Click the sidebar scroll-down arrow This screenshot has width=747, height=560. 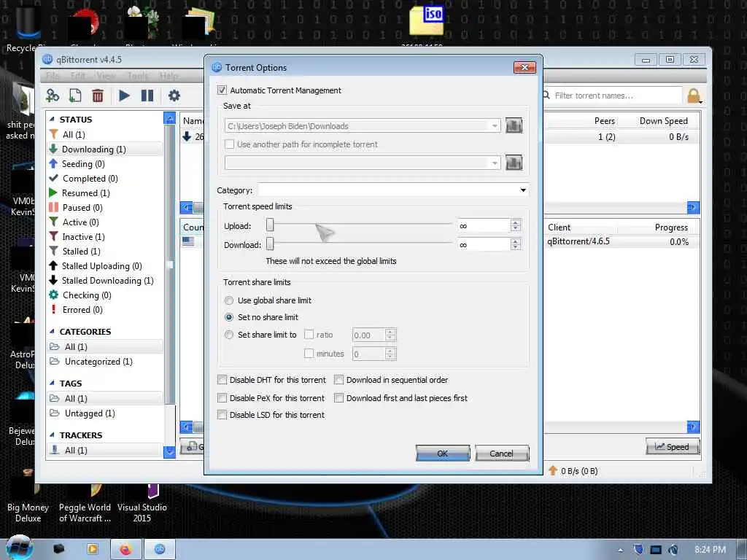[169, 452]
